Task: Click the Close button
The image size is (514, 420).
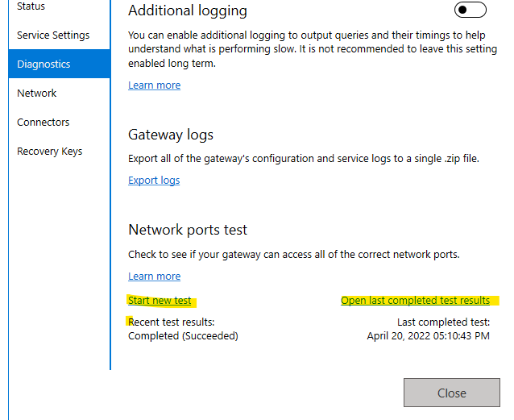Action: click(452, 393)
